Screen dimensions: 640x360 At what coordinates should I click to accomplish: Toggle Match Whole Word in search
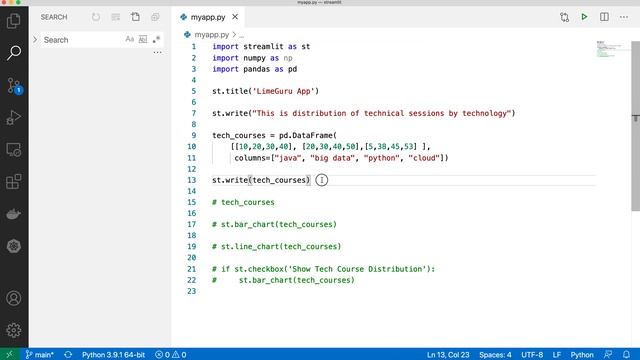tap(143, 40)
